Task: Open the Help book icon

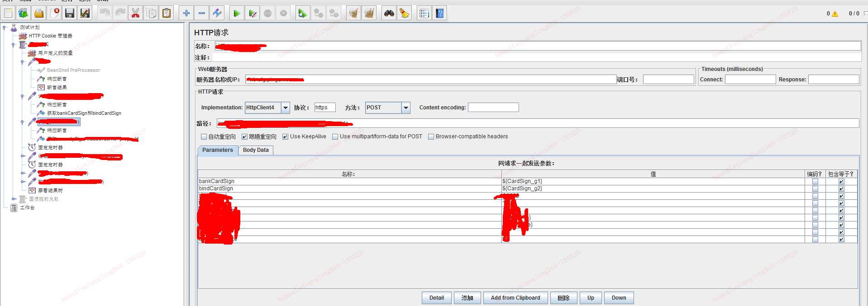Action: coord(440,14)
